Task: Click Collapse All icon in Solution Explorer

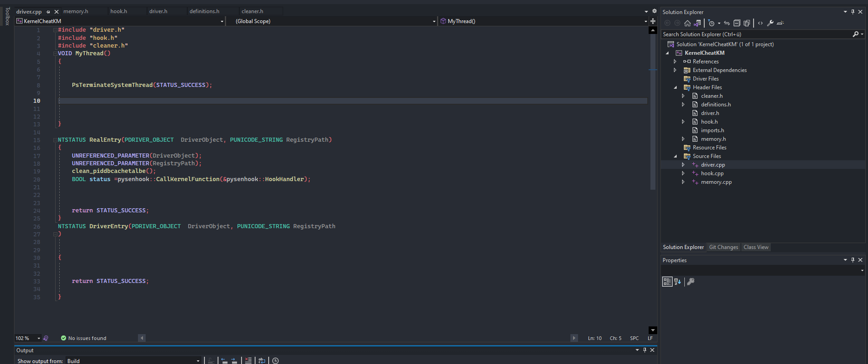Action: pyautogui.click(x=737, y=23)
